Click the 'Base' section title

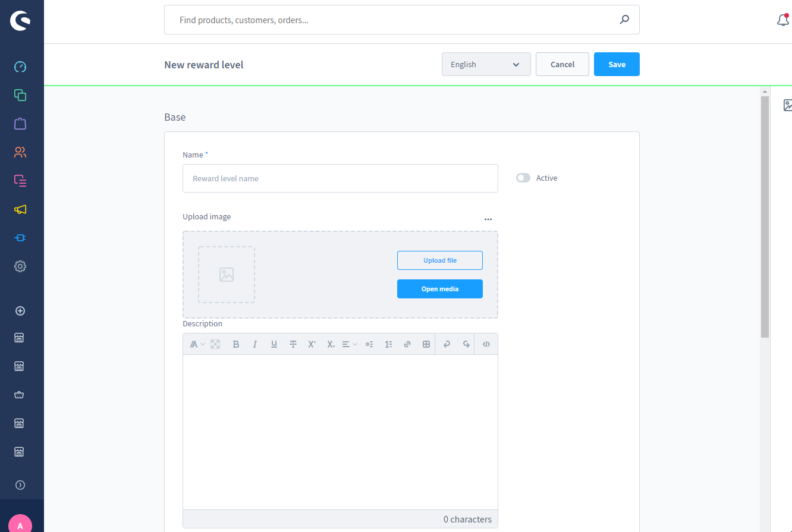click(x=175, y=117)
